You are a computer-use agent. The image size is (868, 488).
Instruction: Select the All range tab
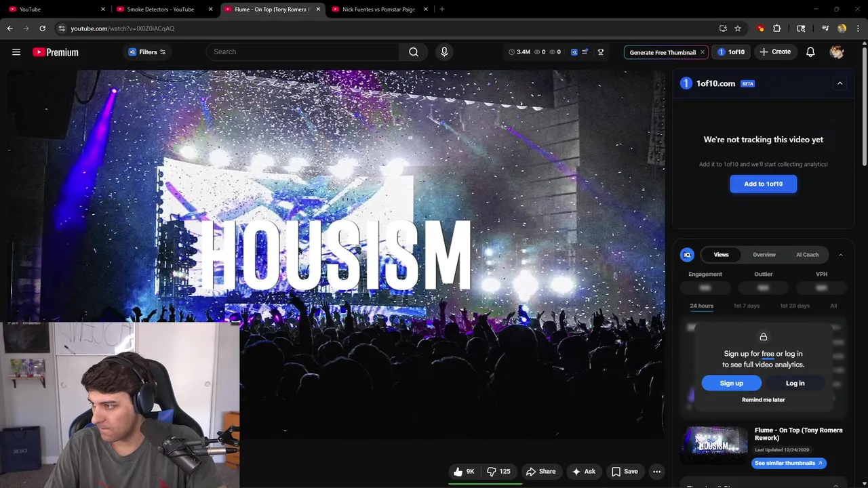(x=833, y=306)
